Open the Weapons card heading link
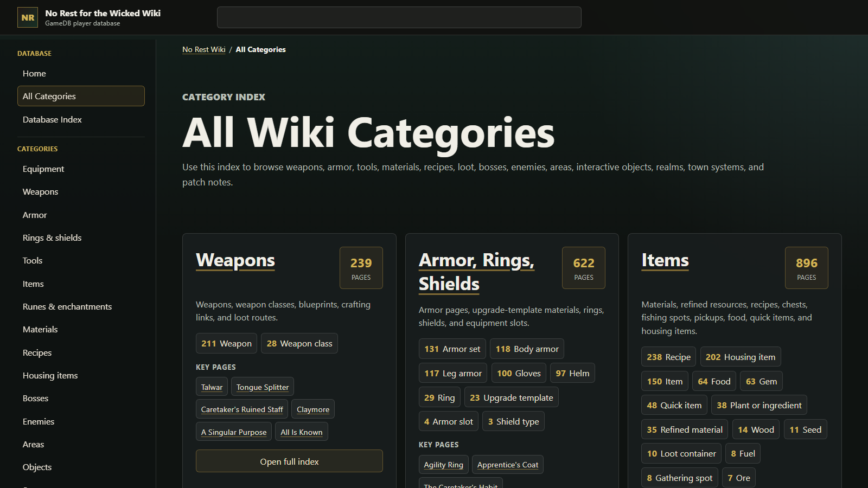868x488 pixels. tap(235, 260)
